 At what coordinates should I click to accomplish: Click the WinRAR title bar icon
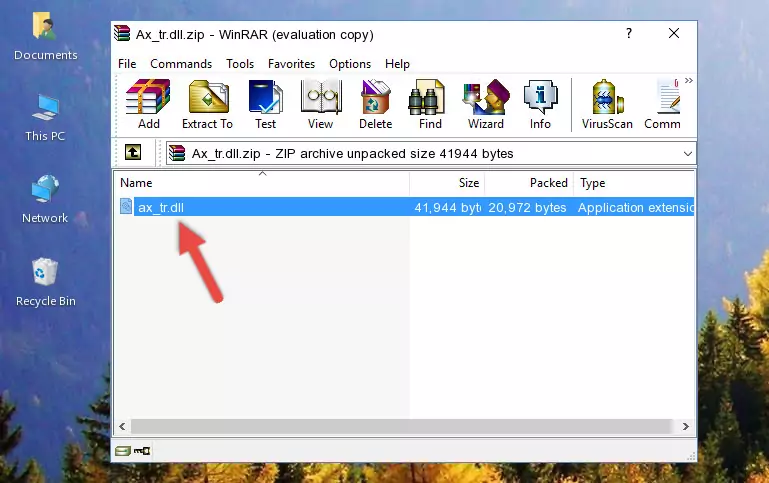(x=122, y=34)
